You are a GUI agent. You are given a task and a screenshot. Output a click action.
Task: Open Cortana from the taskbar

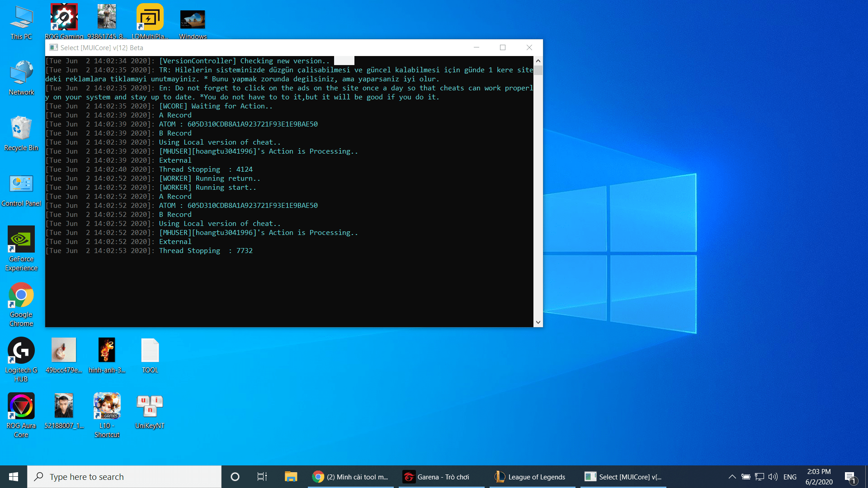[x=235, y=477]
